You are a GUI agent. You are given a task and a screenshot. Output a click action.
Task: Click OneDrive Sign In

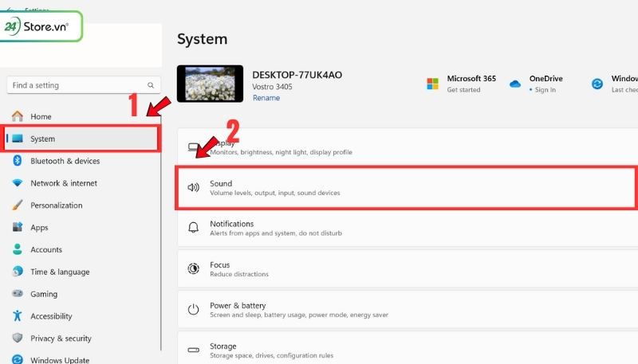pos(545,90)
